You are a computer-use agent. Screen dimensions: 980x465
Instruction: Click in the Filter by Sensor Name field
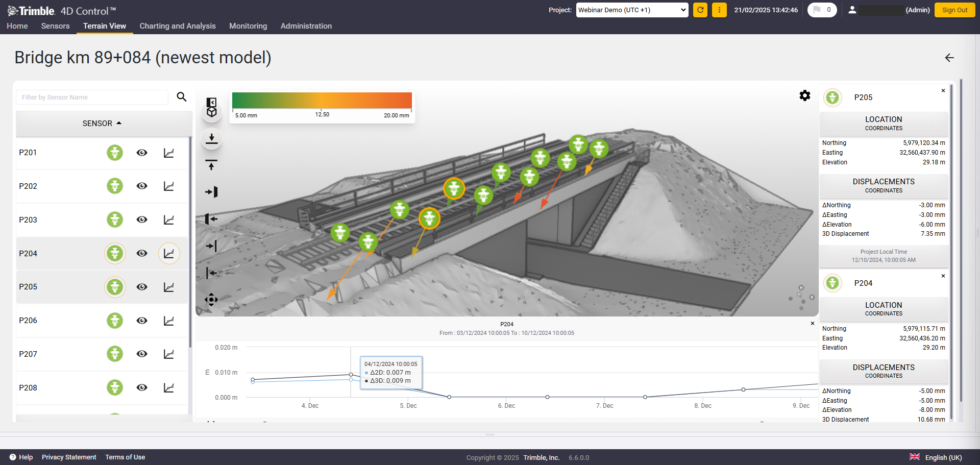(x=92, y=97)
